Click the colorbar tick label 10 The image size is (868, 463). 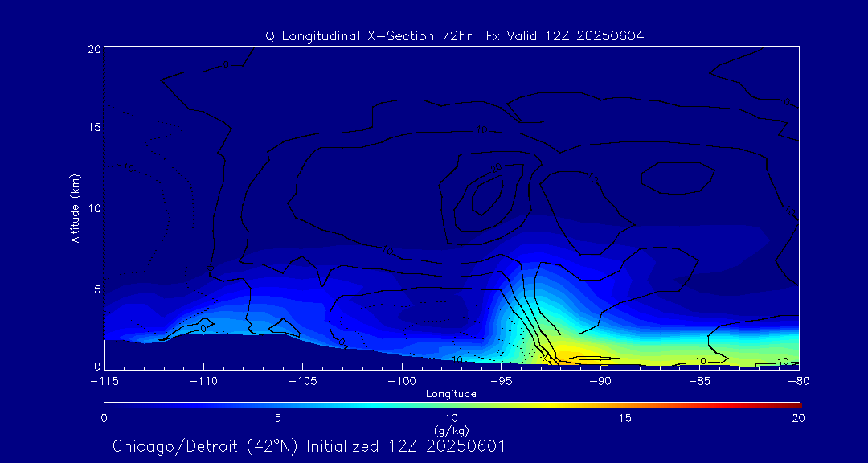coord(451,419)
